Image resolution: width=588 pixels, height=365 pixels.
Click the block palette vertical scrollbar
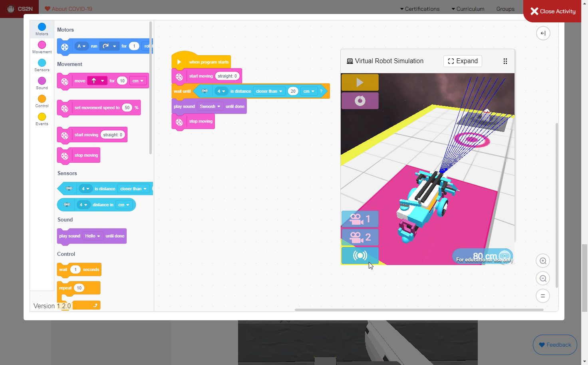click(x=151, y=88)
